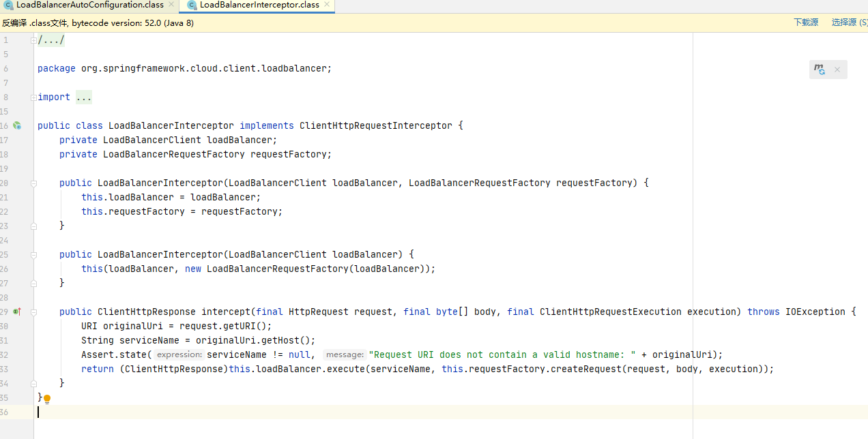
Task: Click 'private LoadBalancerClient loadBalancer;' field declaration
Action: [169, 140]
